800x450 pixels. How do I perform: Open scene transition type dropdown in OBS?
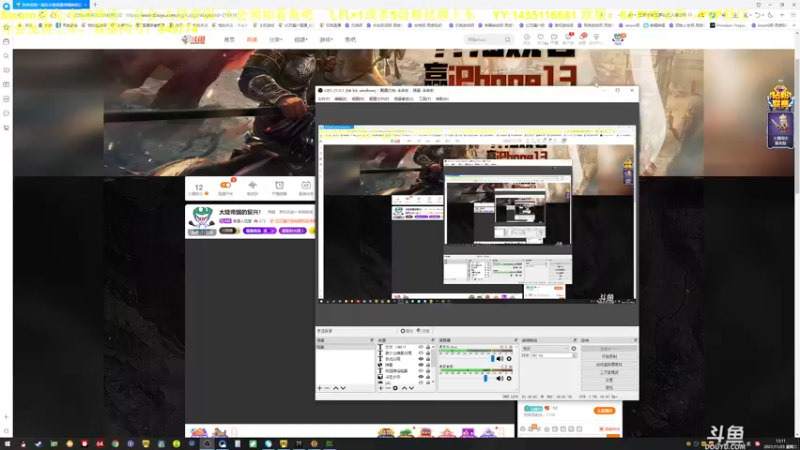(x=545, y=348)
